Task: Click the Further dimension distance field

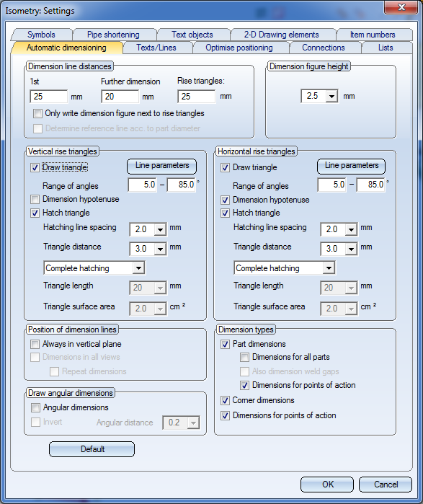Action: point(120,97)
